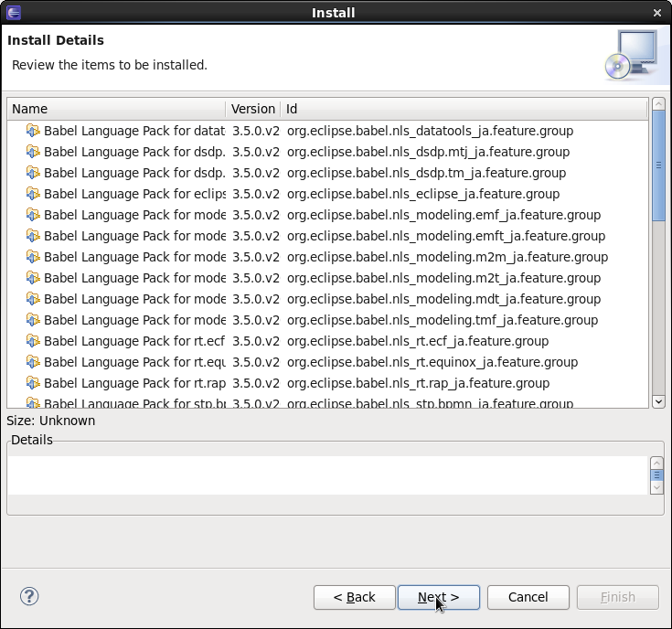
Task: Select 'org.eclipse.babel.nls_dsdp.tm_ja.feature.group' id
Action: click(426, 173)
